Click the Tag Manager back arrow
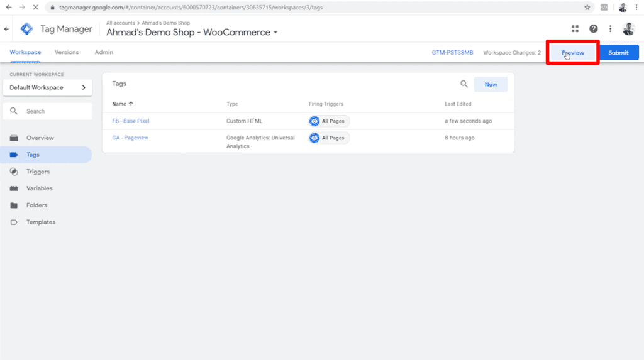The height and width of the screenshot is (360, 644). 6,29
